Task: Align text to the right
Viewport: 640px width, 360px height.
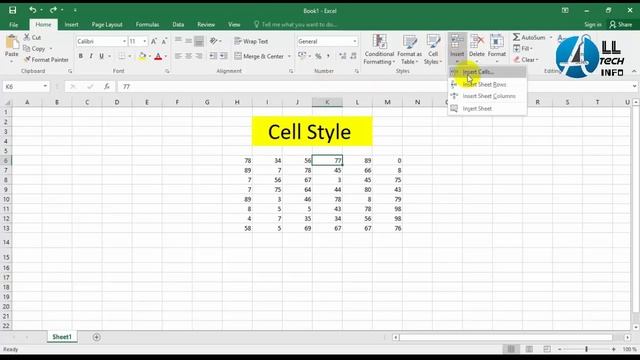Action: 199,56
